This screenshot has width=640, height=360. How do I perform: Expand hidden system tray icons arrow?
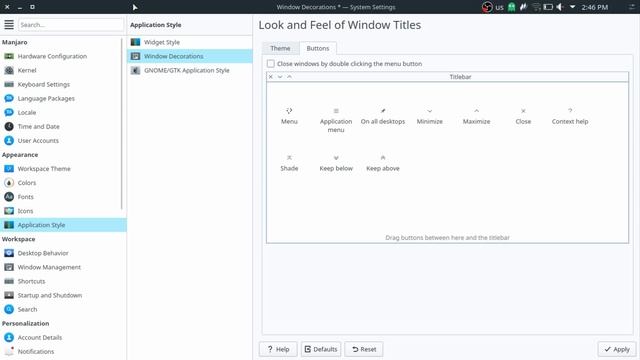coord(572,7)
